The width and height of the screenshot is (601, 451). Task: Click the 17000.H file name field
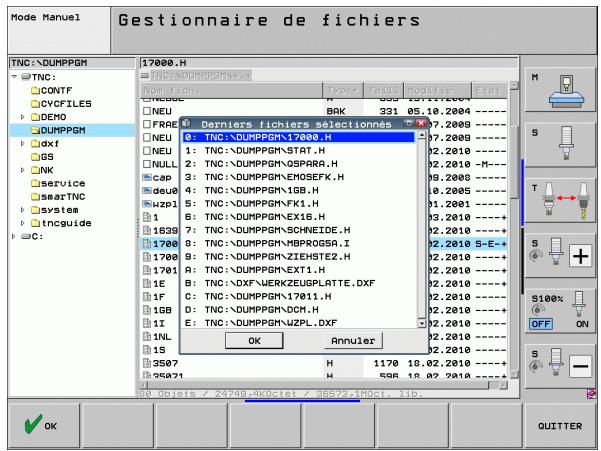[329, 63]
